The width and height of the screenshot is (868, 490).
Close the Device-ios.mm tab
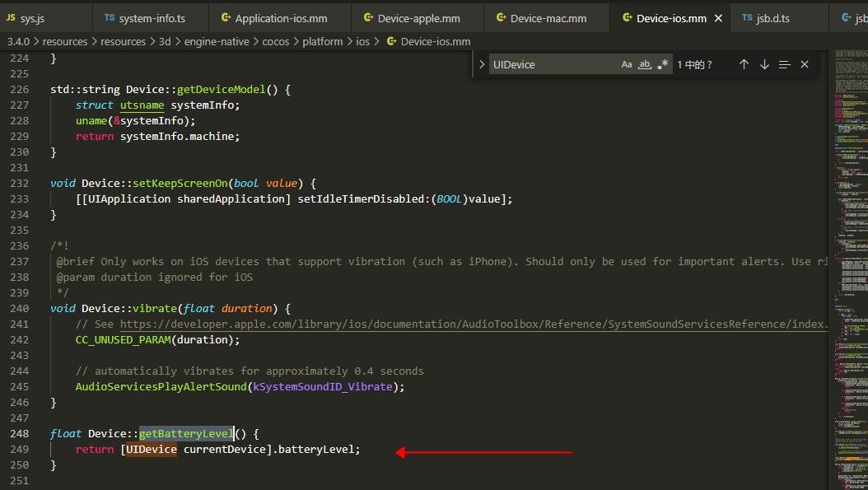point(719,18)
